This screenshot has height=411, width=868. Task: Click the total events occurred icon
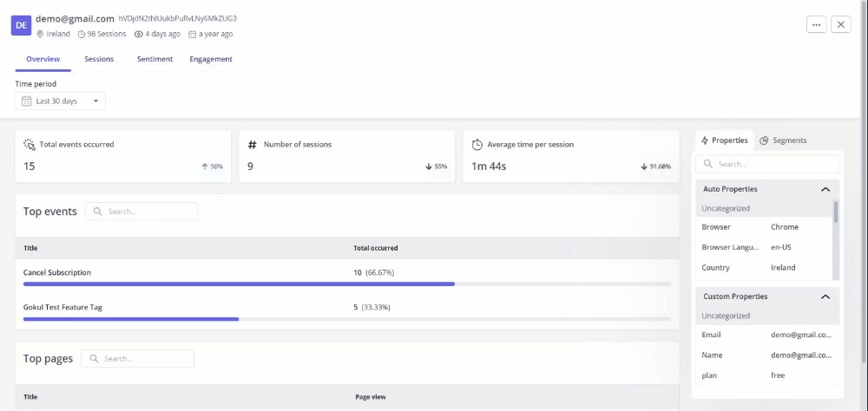pyautogui.click(x=30, y=145)
